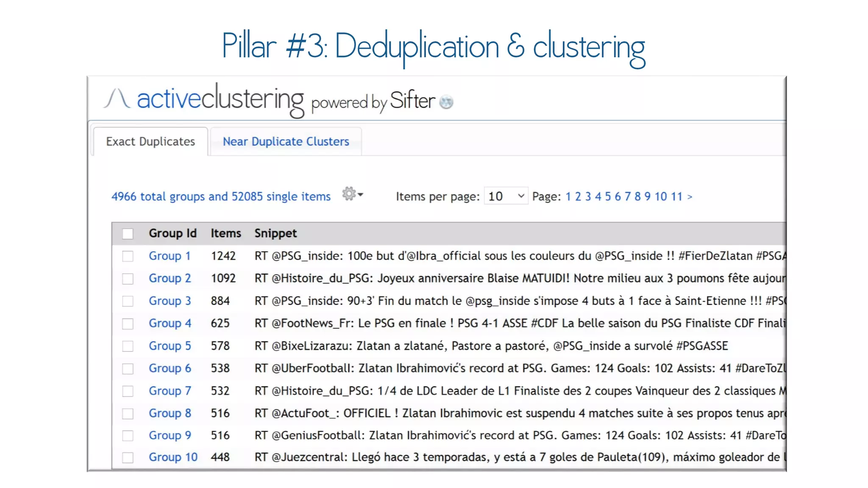Click the 532 items cell
The image size is (868, 488).
pyautogui.click(x=220, y=391)
